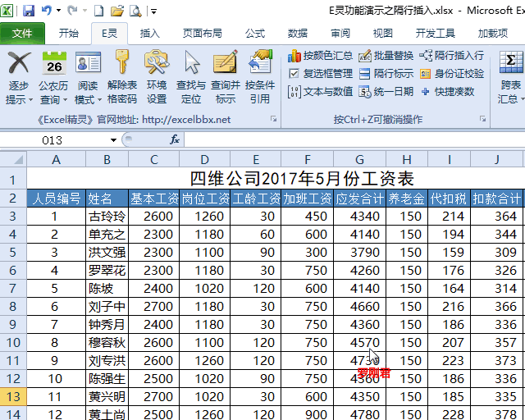Click the Print Preview icon

click(135, 11)
